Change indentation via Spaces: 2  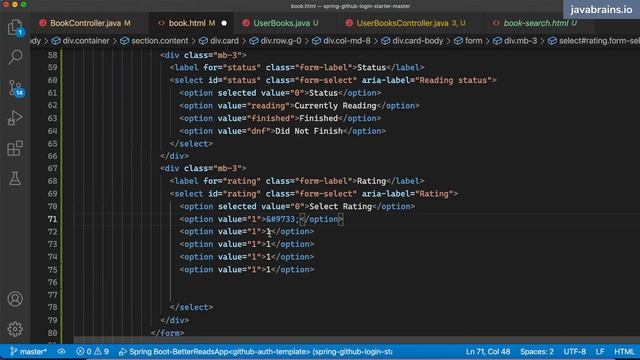coord(537,351)
